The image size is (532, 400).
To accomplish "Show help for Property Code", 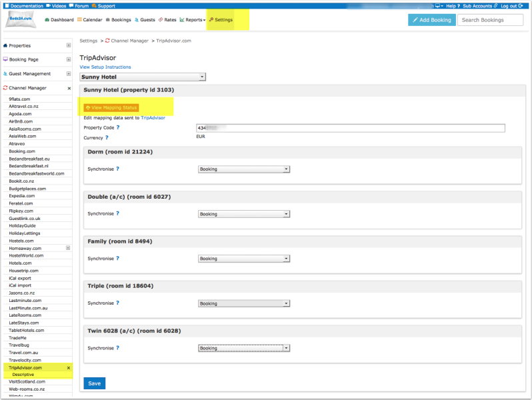I will point(118,127).
